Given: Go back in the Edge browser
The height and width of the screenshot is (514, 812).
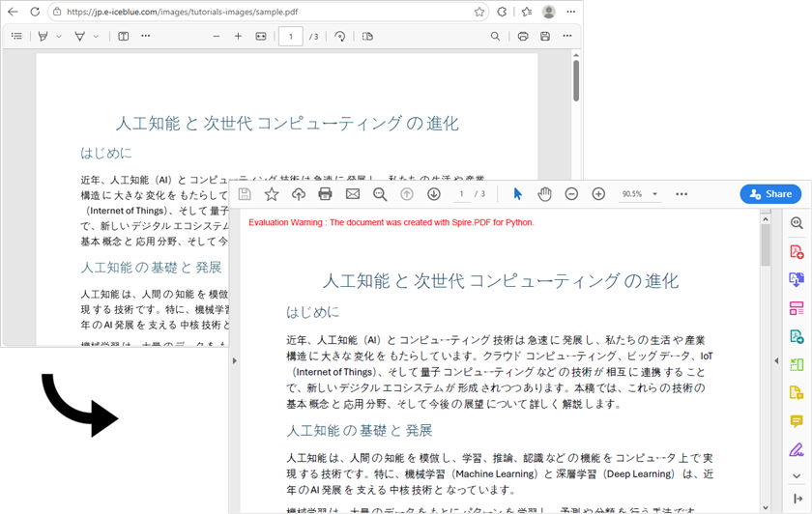Looking at the screenshot, I should coord(13,12).
